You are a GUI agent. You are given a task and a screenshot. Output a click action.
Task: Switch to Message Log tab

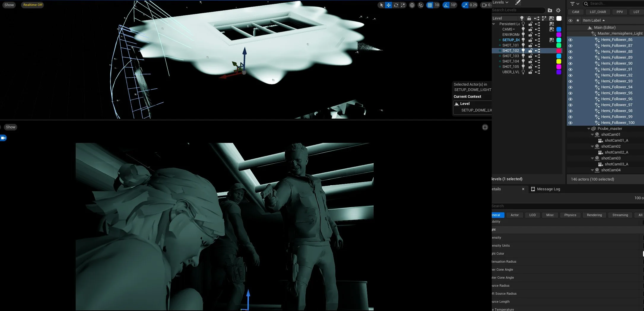pos(545,189)
